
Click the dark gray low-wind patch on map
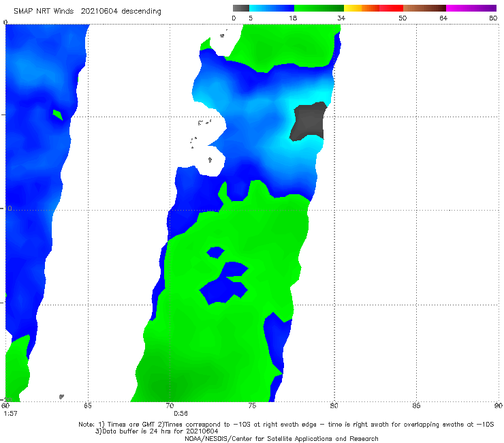coord(309,121)
